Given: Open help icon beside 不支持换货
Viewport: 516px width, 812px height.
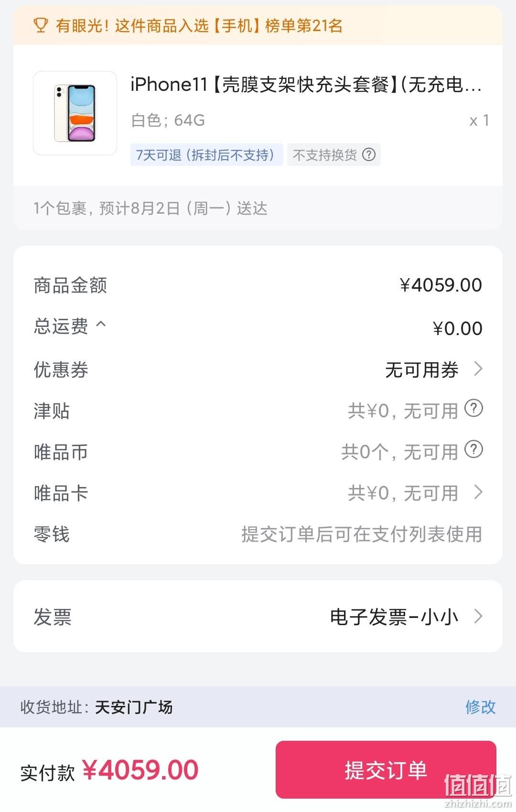Looking at the screenshot, I should [369, 154].
